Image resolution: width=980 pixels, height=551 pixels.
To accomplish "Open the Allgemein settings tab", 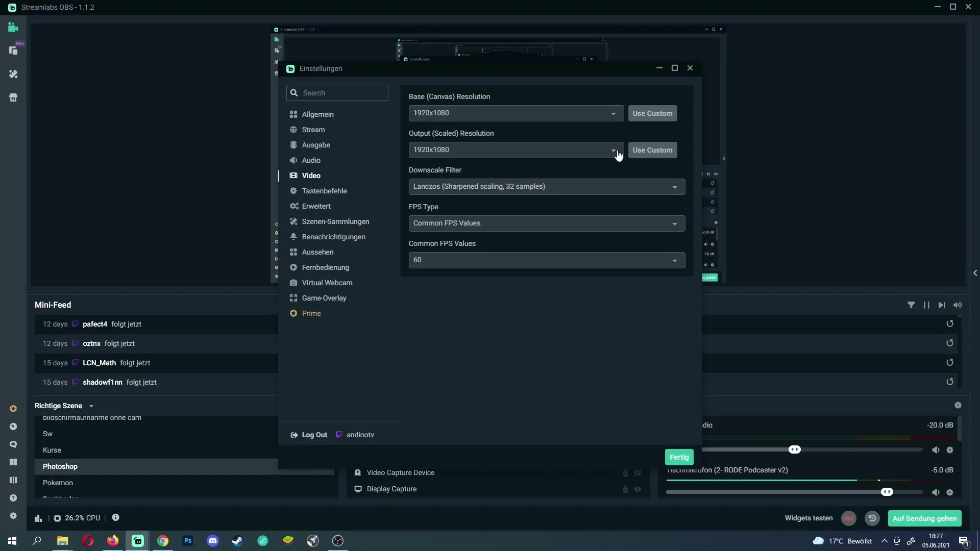I will (317, 114).
